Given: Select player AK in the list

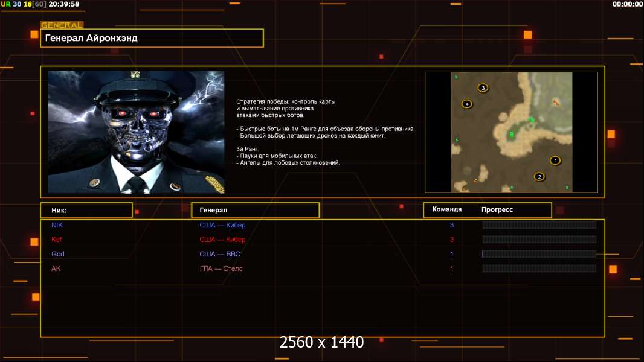Looking at the screenshot, I should point(56,268).
